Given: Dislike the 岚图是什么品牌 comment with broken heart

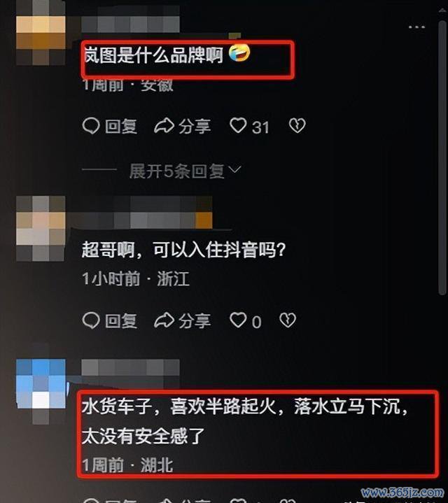Looking at the screenshot, I should click(297, 125).
